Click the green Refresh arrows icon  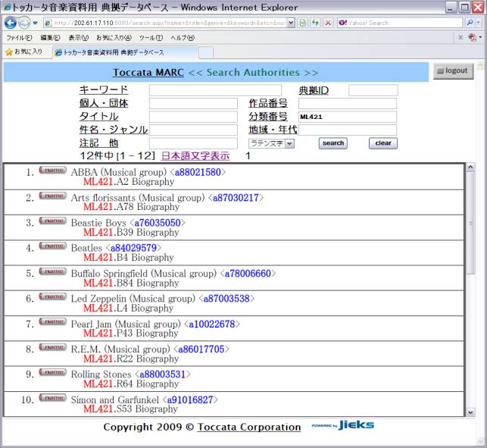315,23
